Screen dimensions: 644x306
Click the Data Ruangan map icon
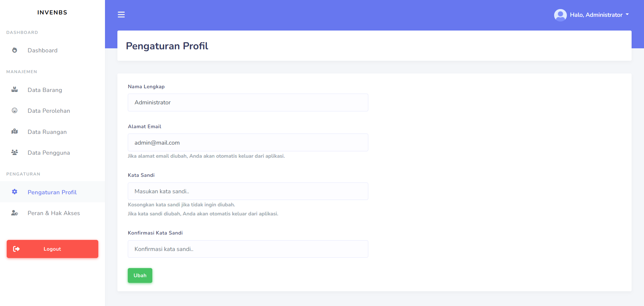(x=14, y=132)
